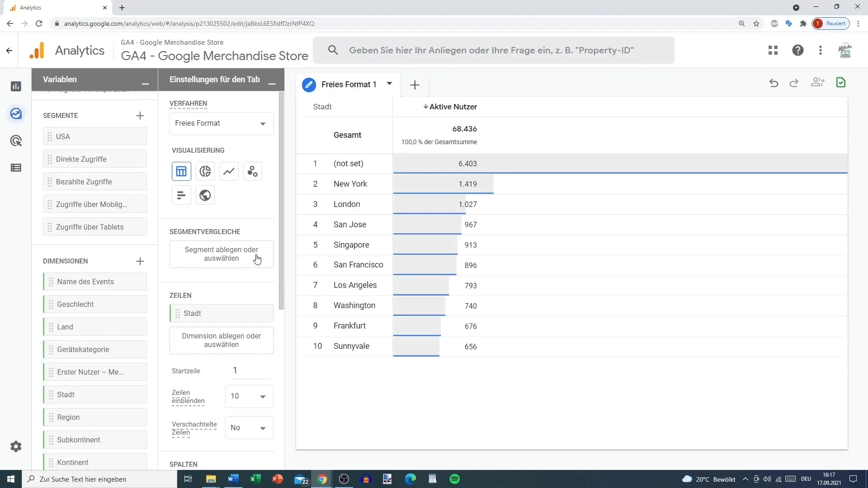Click the Sunnyvale row
Screen dimensions: 868x488
[x=572, y=346]
